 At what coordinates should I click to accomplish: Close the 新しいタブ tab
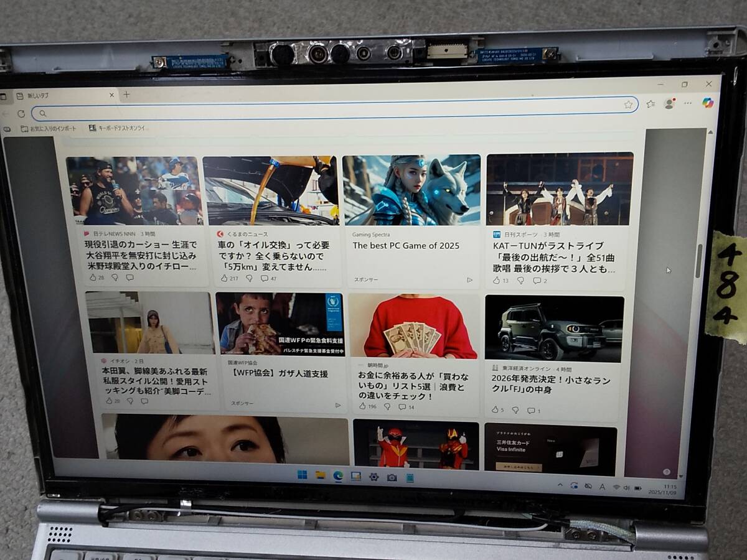coord(112,95)
